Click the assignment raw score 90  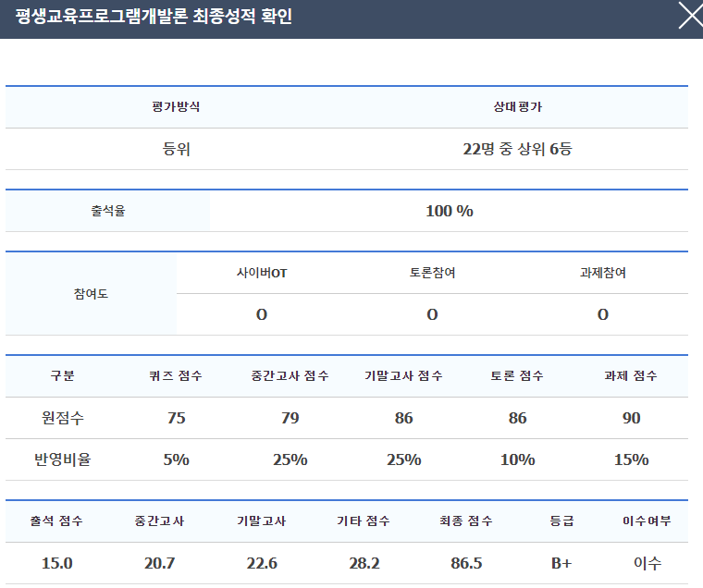631,418
